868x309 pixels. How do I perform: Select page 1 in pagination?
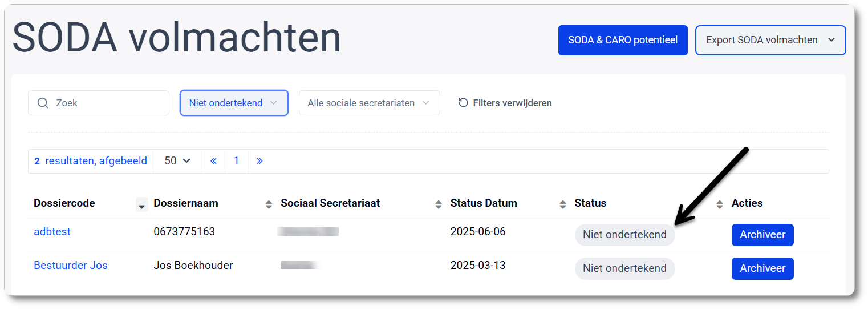(x=236, y=161)
